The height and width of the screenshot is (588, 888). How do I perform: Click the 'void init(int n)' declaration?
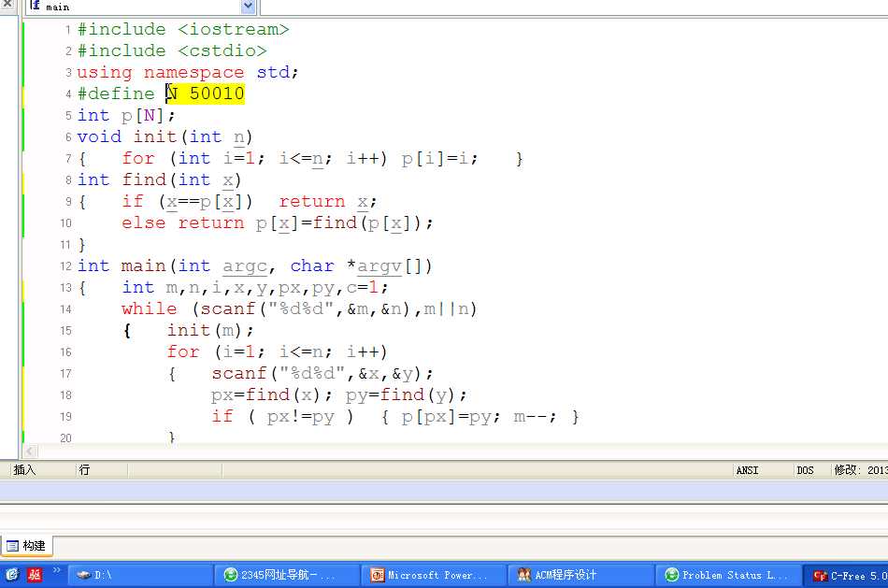pos(165,136)
